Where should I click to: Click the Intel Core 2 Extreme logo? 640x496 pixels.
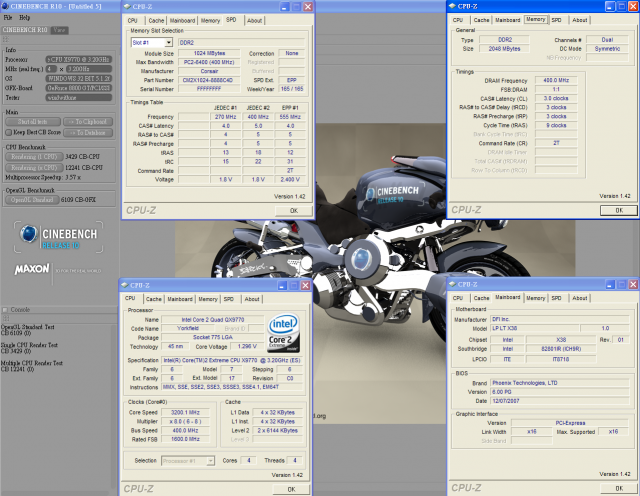284,333
